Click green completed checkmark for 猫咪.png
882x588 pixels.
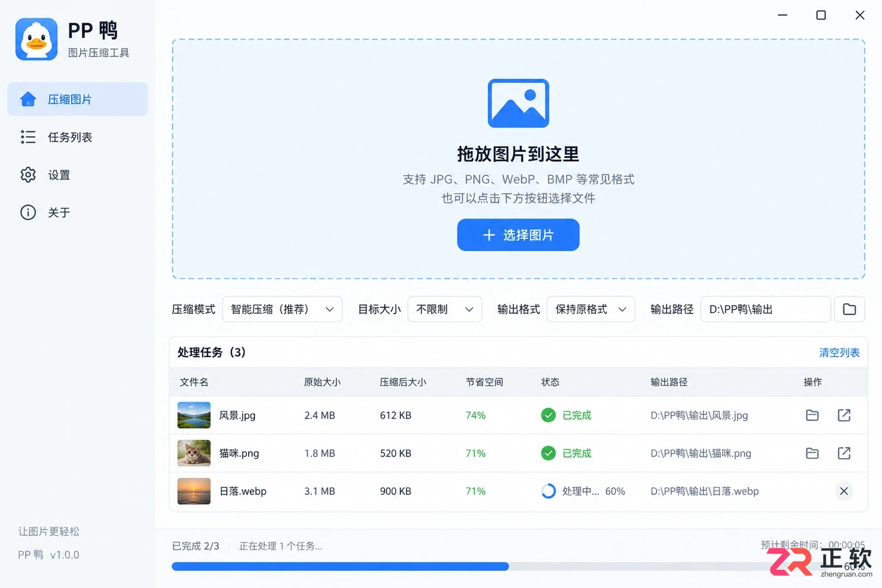click(x=548, y=453)
